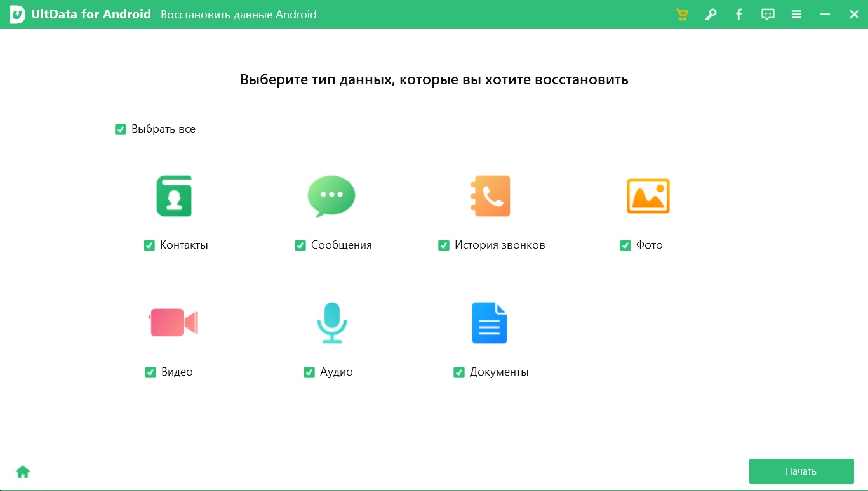Disable the "Фото" checkbox

pyautogui.click(x=625, y=245)
